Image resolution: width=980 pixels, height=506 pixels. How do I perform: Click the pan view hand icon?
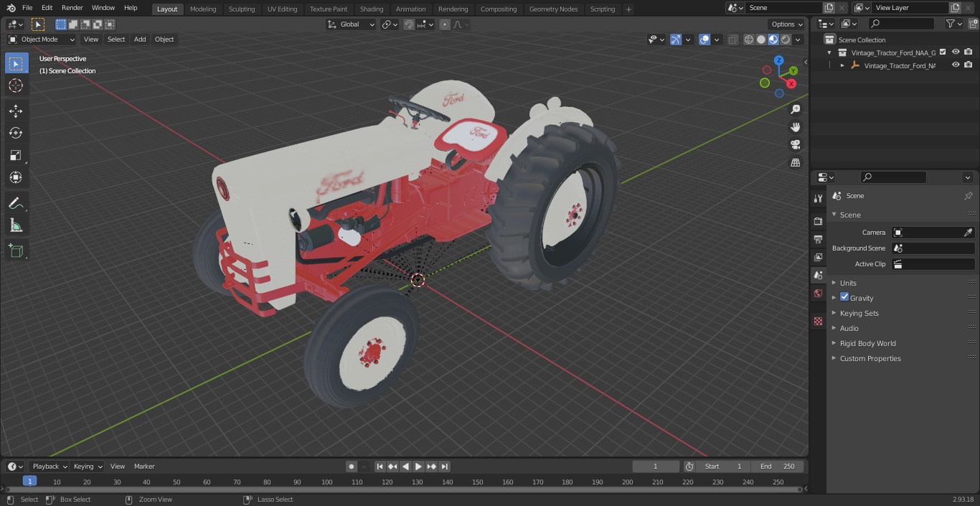point(795,127)
